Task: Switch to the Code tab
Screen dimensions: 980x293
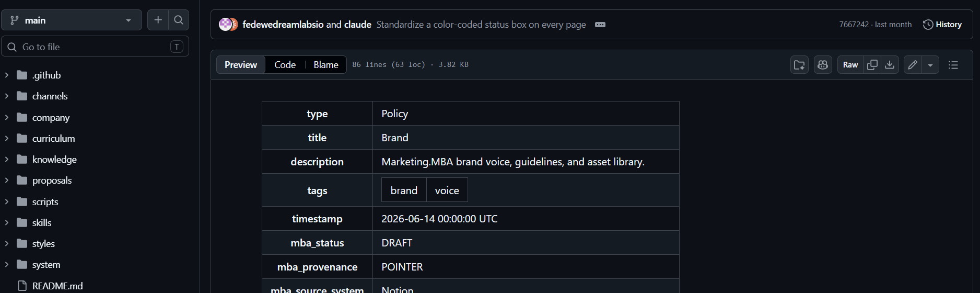Action: click(285, 65)
